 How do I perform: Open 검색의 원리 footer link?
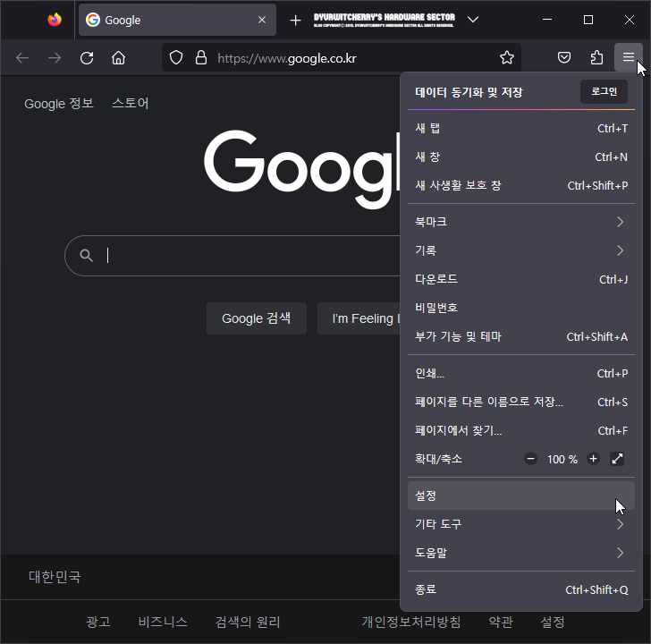(x=248, y=622)
